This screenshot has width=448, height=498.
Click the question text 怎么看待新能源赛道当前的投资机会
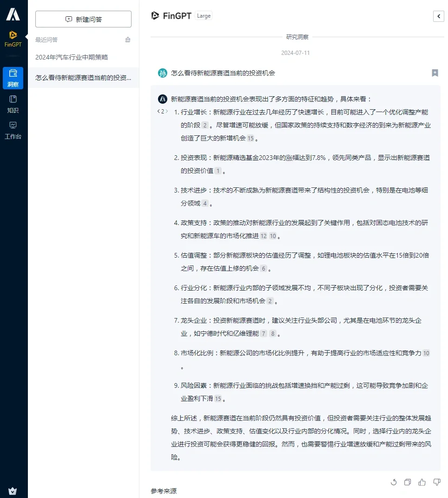coord(223,73)
